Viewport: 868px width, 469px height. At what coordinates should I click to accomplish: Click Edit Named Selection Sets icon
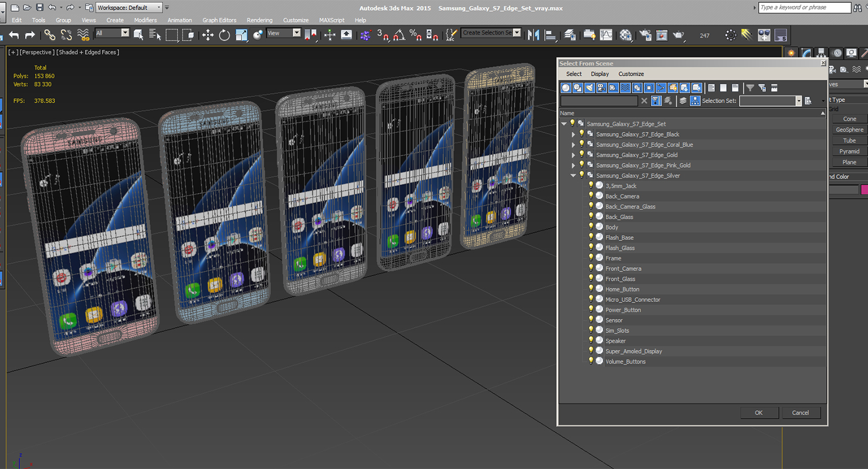click(450, 35)
